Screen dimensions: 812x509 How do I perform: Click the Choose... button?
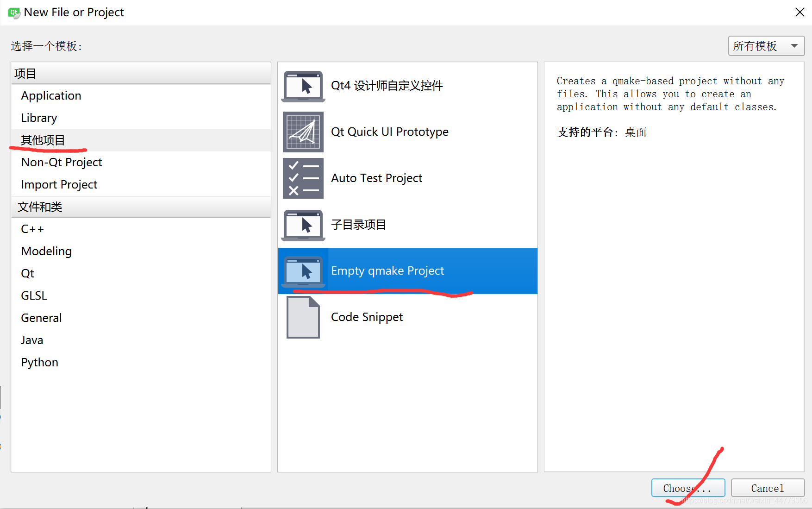[688, 488]
